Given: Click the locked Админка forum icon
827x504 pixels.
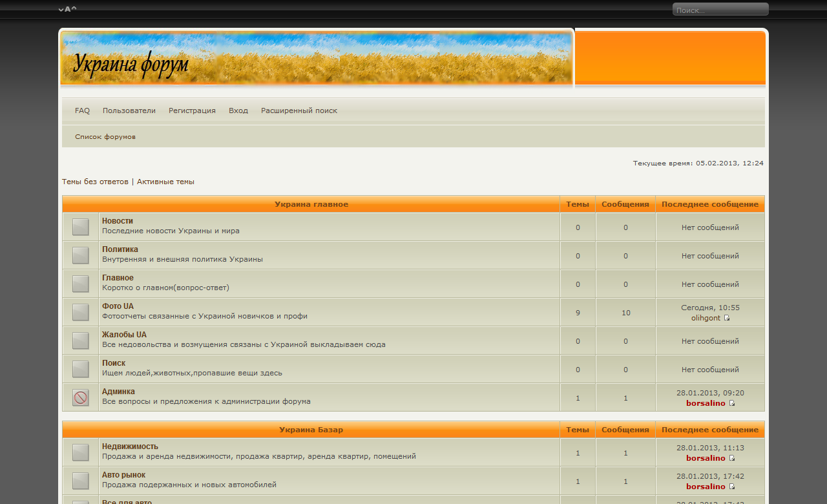Looking at the screenshot, I should pos(81,398).
